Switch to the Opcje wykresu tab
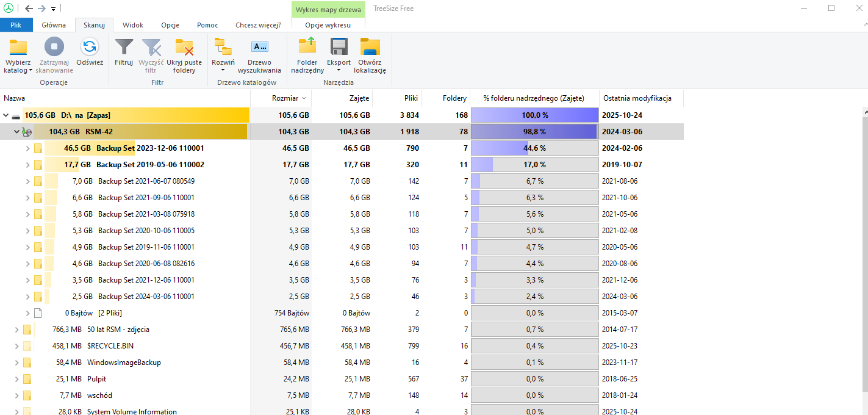Screen dimensions: 868x415 (x=328, y=25)
